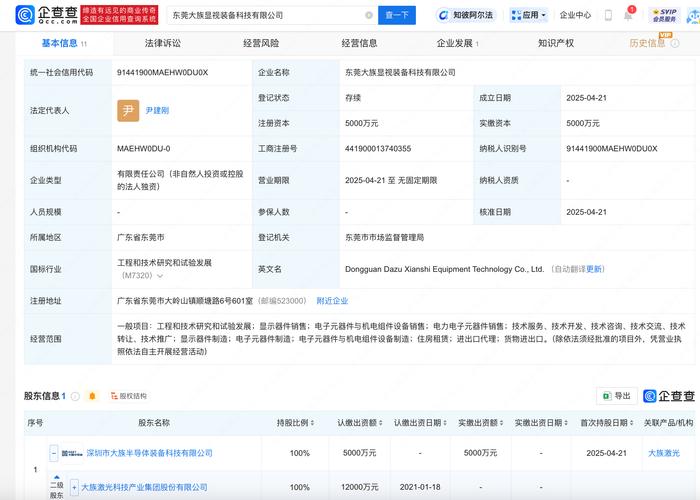The image size is (700, 500).
Task: Open the 大族激光 related product link
Action: 664,453
